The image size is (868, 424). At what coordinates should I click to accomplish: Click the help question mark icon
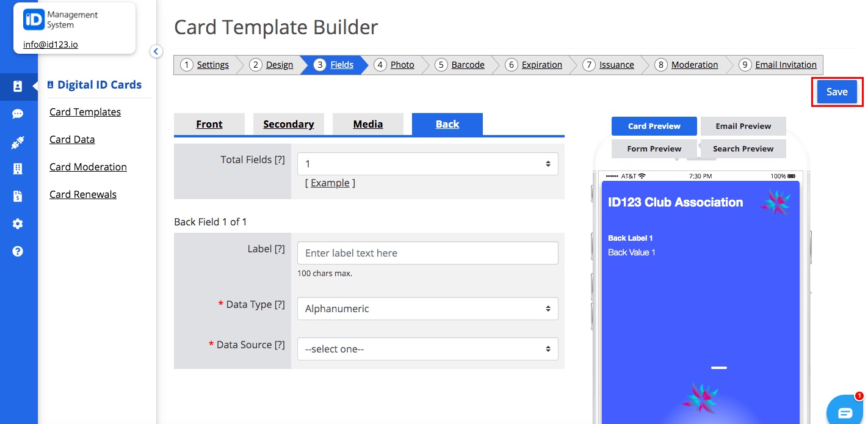coord(19,250)
